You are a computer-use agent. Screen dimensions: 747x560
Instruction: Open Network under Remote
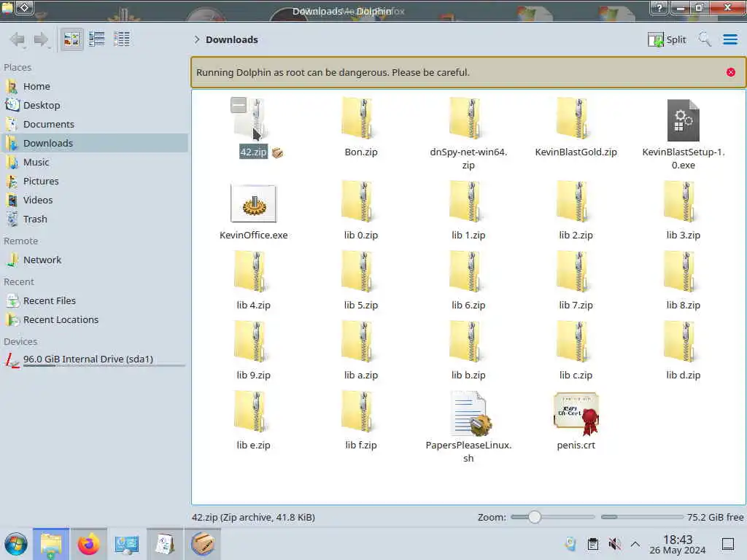click(x=94, y=260)
